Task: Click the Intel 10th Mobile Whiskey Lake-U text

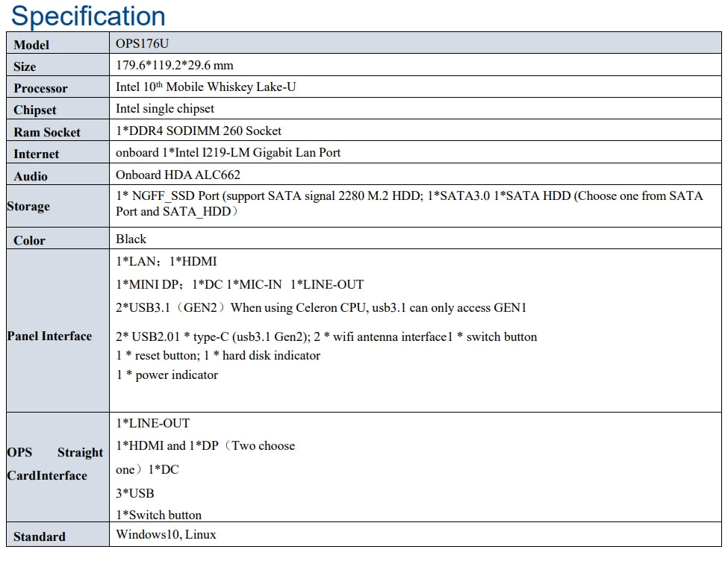Action: point(205,87)
